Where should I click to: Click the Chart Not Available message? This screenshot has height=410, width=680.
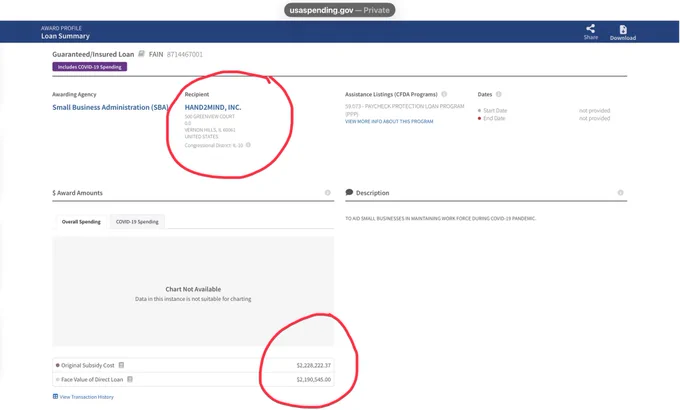pos(193,289)
